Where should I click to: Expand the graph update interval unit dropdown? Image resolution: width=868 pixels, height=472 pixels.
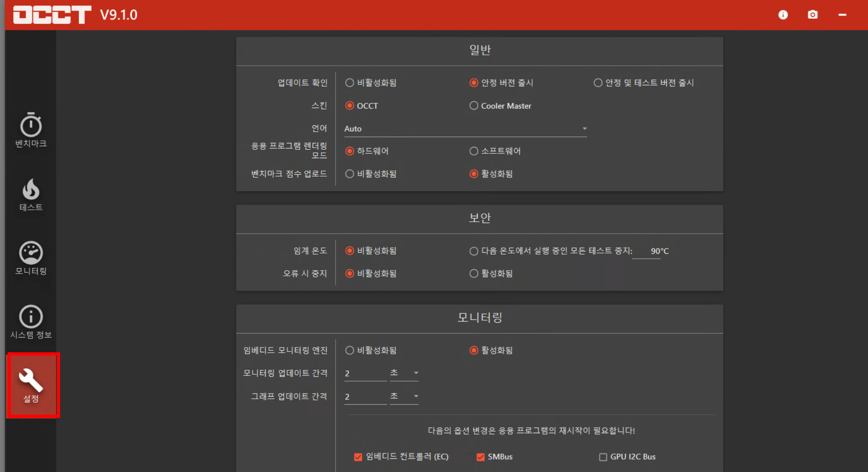pos(404,396)
